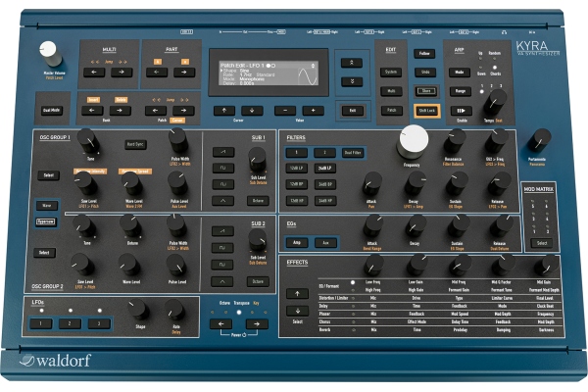Image resolution: width=588 pixels, height=392 pixels.
Task: Select the SUB 2 sawtooth waveform button
Action: pyautogui.click(x=222, y=231)
